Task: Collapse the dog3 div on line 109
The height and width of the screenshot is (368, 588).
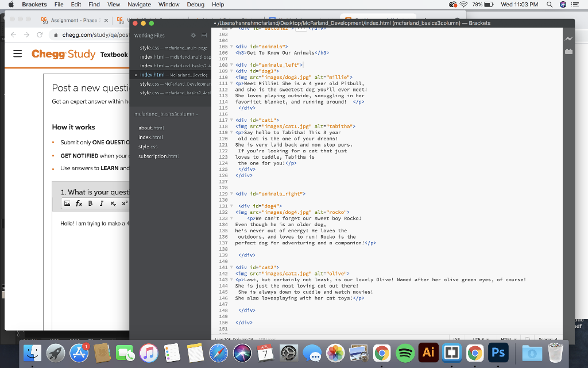Action: click(232, 71)
